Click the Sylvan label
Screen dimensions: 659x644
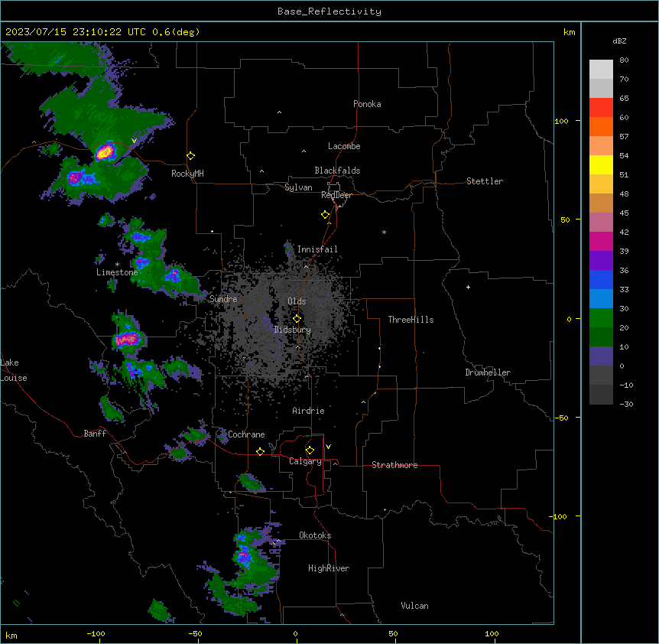298,187
